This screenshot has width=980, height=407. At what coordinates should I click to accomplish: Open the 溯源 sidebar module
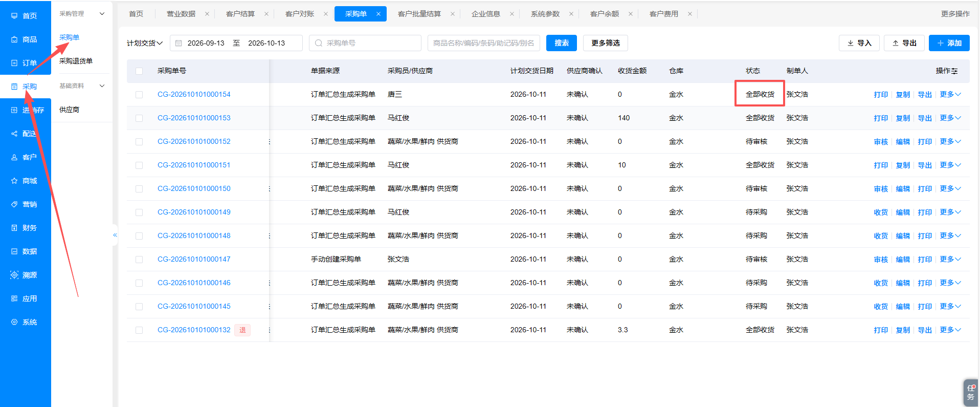point(25,275)
